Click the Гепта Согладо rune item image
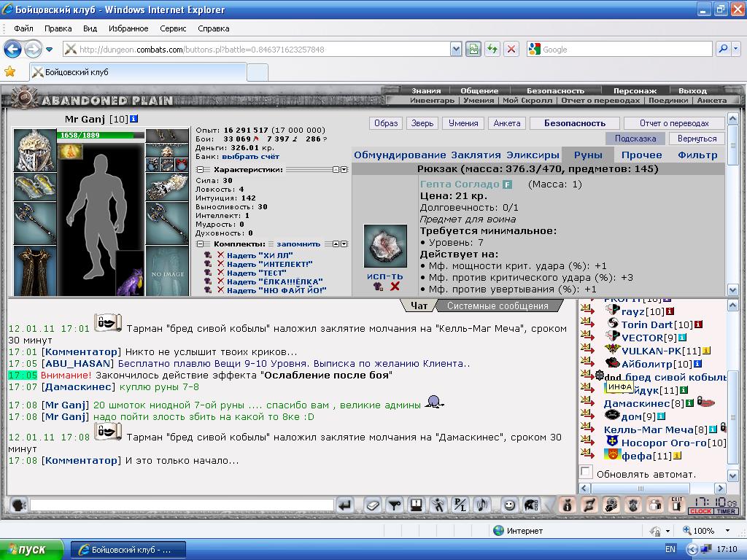The image size is (747, 560). point(385,246)
